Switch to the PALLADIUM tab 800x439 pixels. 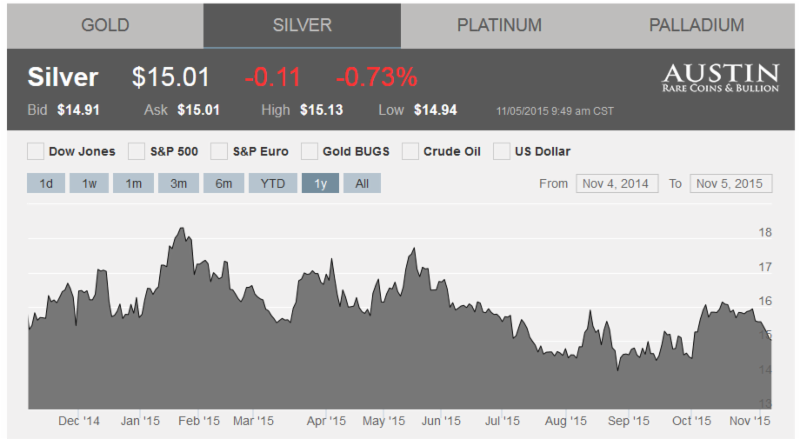pos(696,25)
